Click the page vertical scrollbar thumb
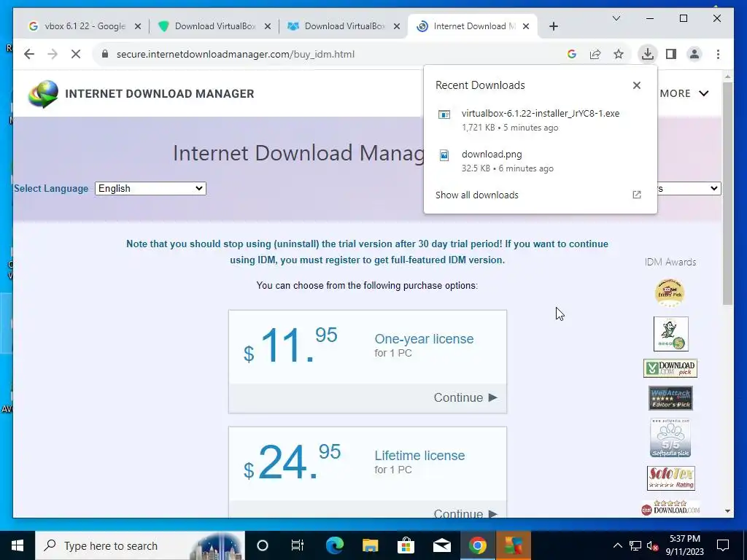 point(727,192)
